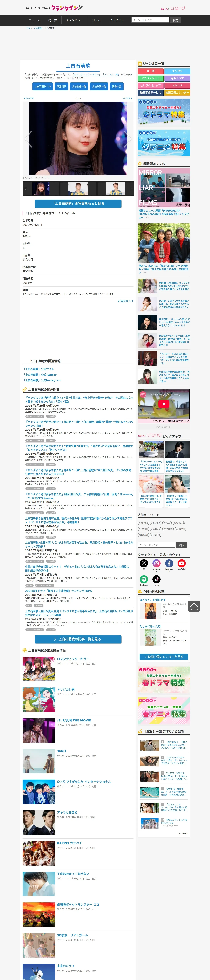Click 上白石萌歌の記事一覧を見る button
This screenshot has width=210, height=980.
click(78, 639)
